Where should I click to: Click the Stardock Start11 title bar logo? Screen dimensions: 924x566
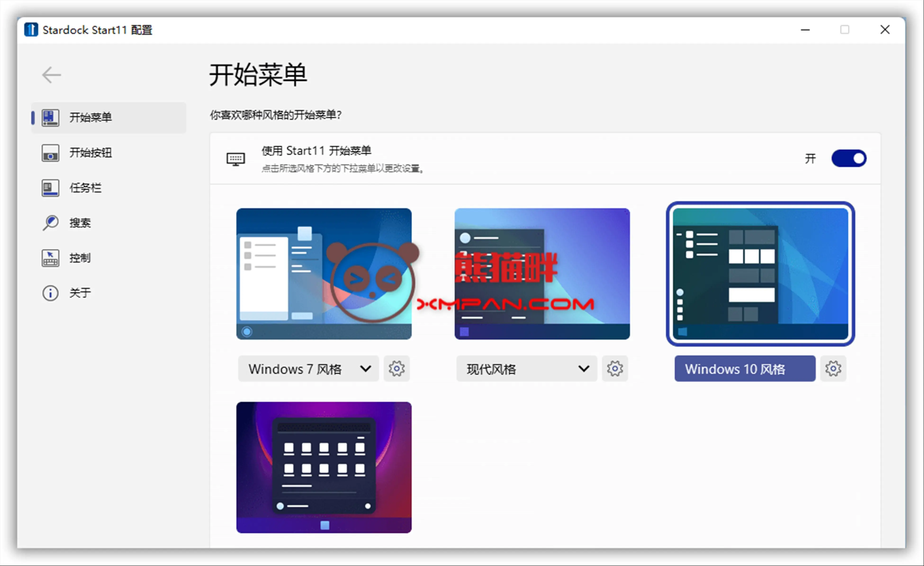(x=31, y=29)
